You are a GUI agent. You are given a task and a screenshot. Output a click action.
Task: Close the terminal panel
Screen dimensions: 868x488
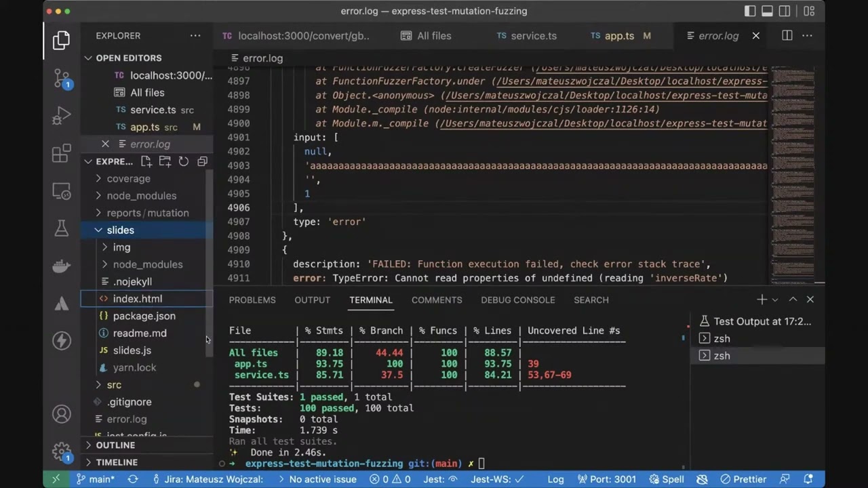(x=810, y=300)
